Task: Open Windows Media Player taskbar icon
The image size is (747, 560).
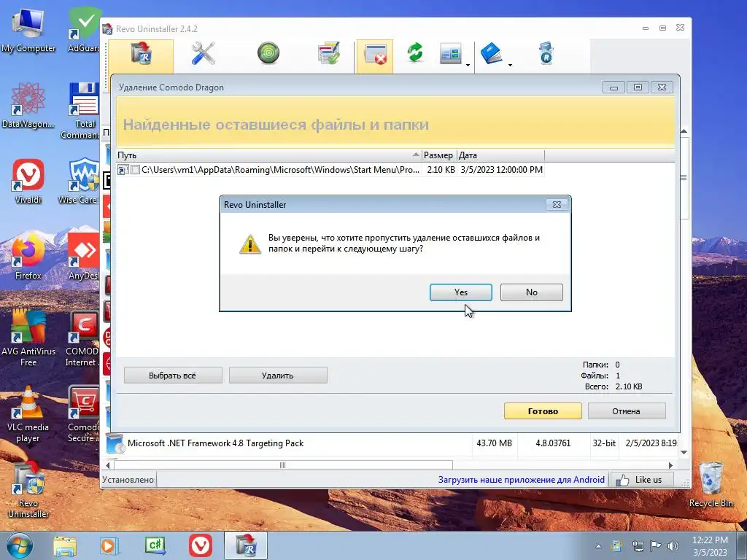Action: click(x=109, y=545)
